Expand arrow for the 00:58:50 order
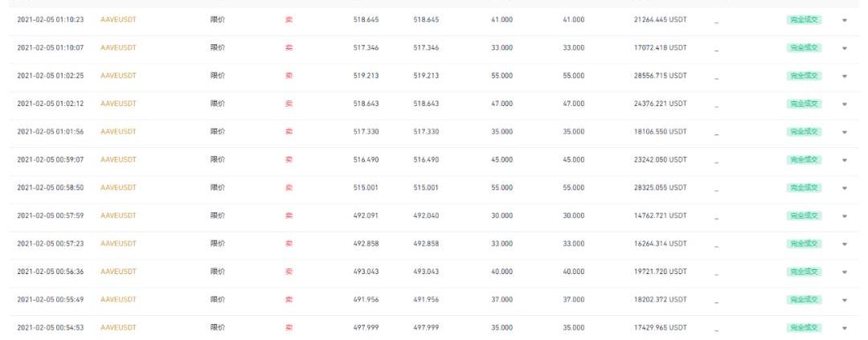 845,188
